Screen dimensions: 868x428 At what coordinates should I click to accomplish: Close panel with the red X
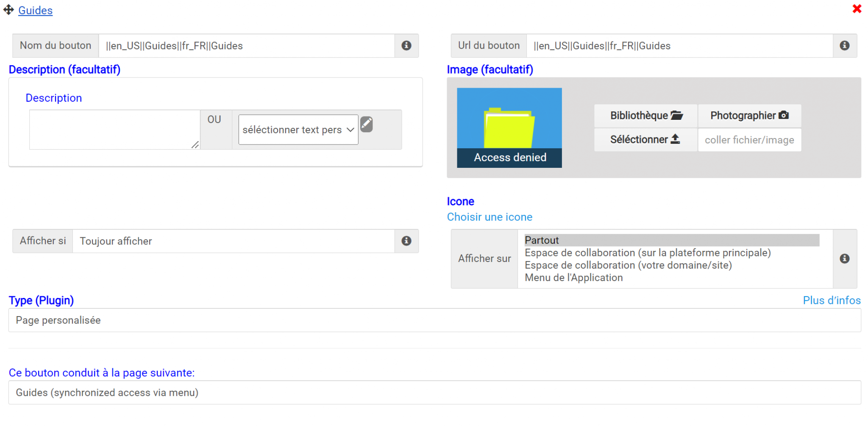pyautogui.click(x=857, y=9)
